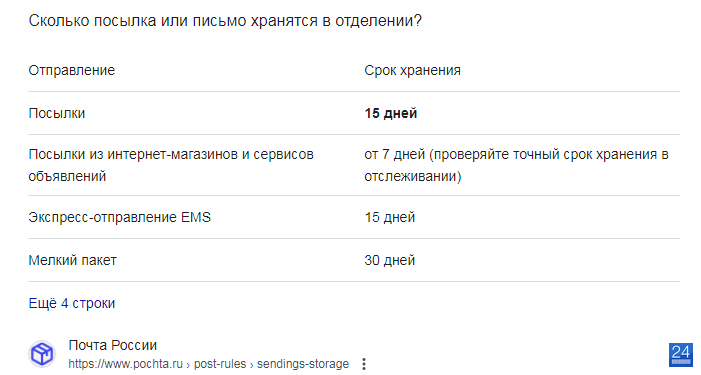The height and width of the screenshot is (375, 701).
Task: Click the 'Срок хранения' column header
Action: point(412,70)
